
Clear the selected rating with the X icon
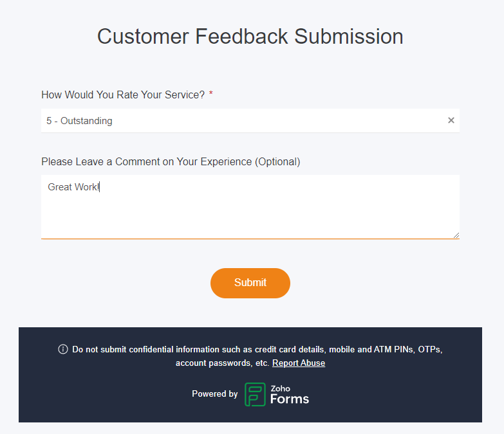tap(451, 120)
